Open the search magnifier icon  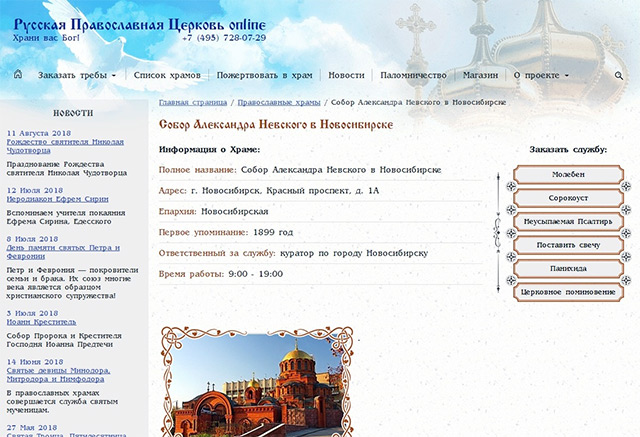pos(619,75)
